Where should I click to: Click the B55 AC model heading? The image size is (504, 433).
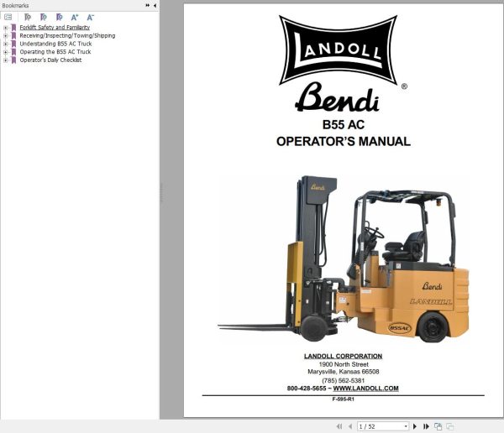344,125
